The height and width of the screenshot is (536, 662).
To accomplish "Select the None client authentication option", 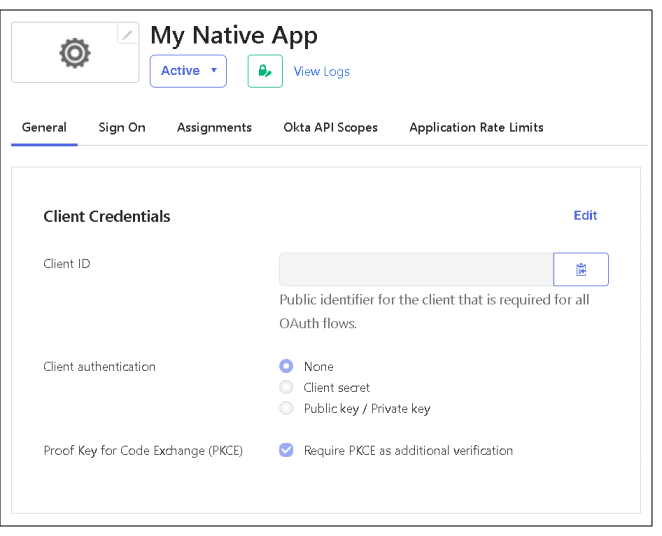I will click(x=287, y=367).
